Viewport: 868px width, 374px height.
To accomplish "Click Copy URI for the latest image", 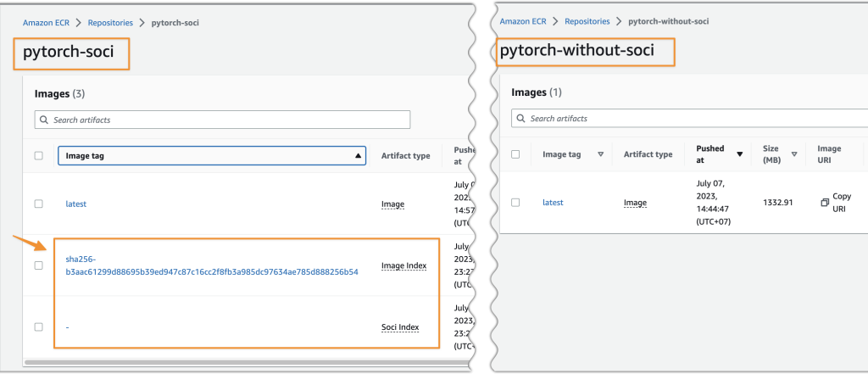I will click(841, 203).
